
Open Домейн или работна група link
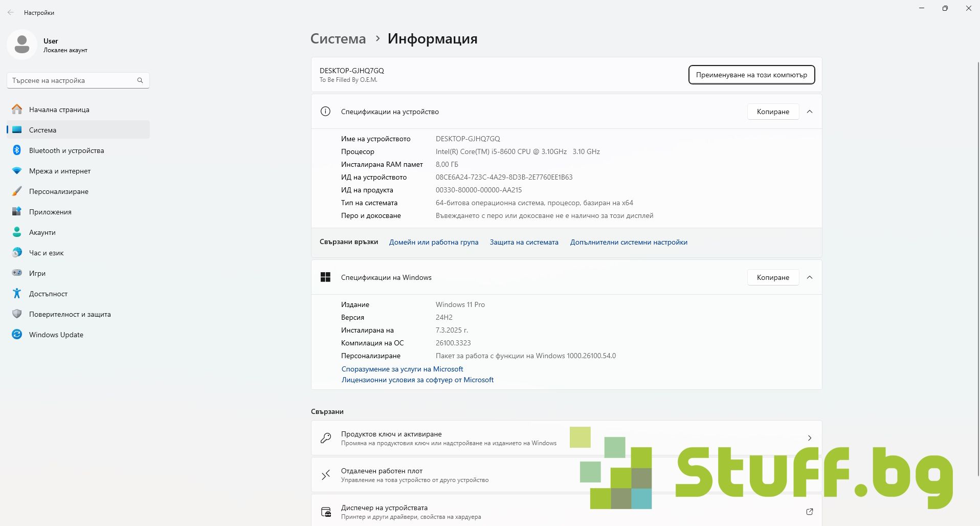434,242
